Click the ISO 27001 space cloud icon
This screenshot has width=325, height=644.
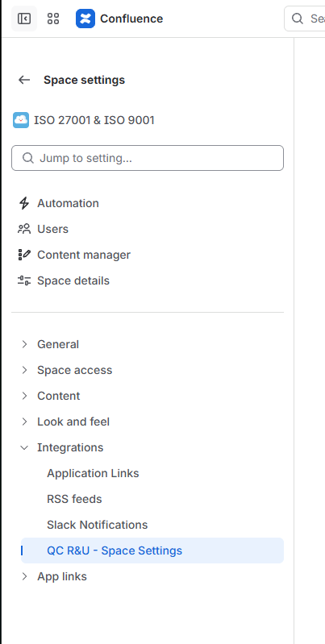point(21,120)
